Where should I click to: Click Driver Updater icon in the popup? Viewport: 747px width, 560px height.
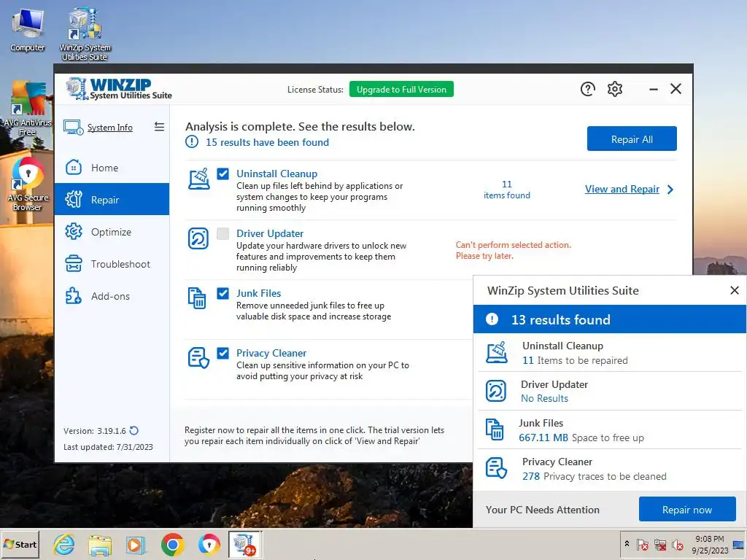coord(496,391)
